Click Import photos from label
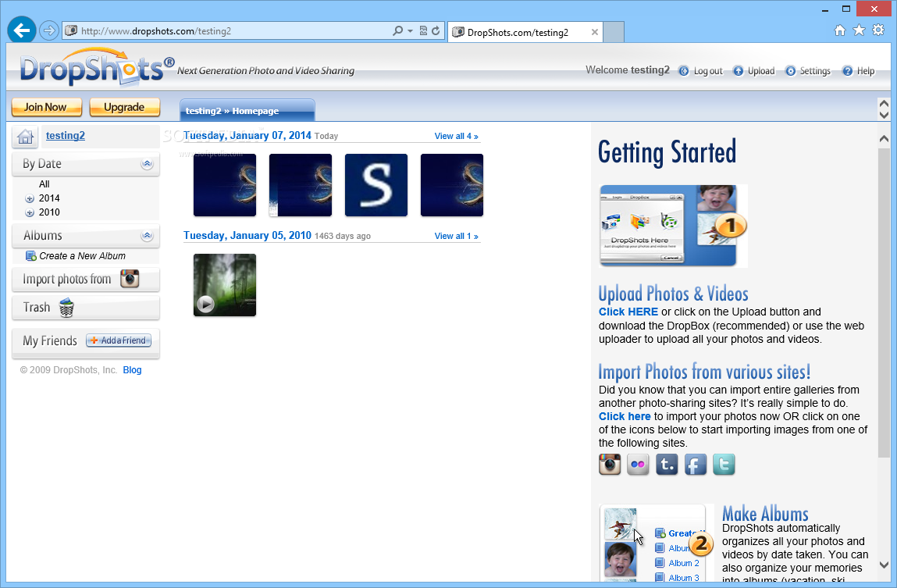This screenshot has width=897, height=588. pyautogui.click(x=67, y=279)
